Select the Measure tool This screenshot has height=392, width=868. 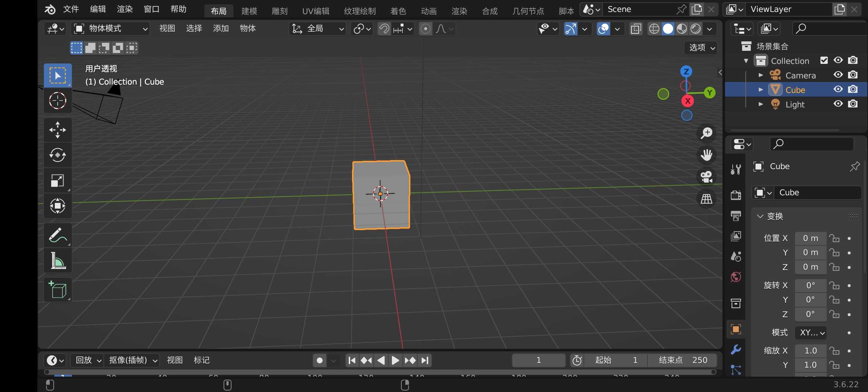[58, 261]
